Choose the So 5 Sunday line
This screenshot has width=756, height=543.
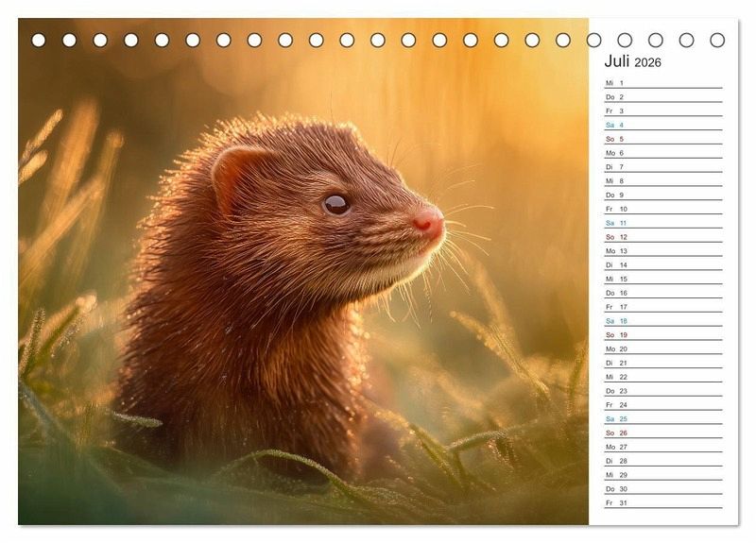661,139
